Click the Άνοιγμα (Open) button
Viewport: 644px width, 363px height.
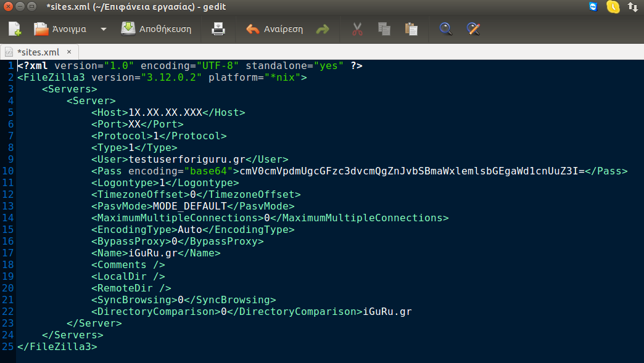(x=60, y=29)
